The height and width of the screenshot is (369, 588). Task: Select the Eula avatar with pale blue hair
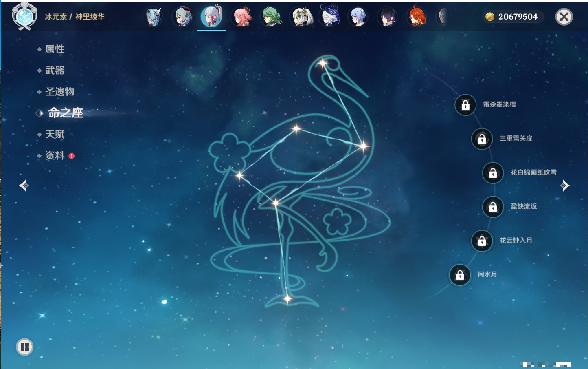[154, 17]
